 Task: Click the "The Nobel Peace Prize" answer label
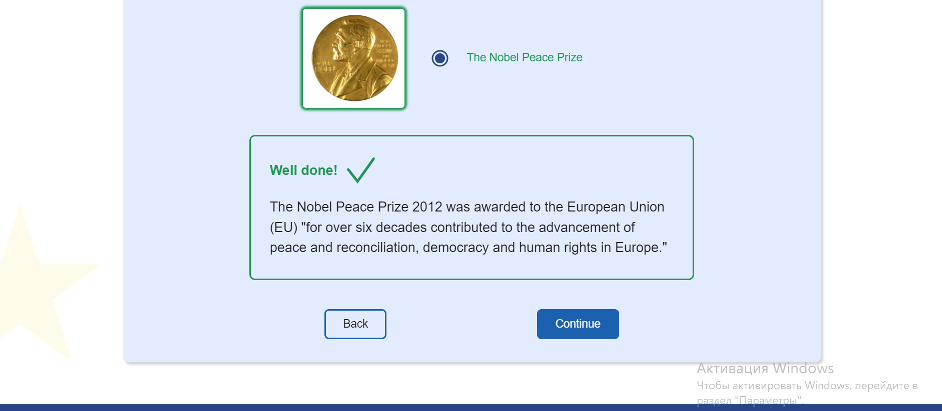524,58
